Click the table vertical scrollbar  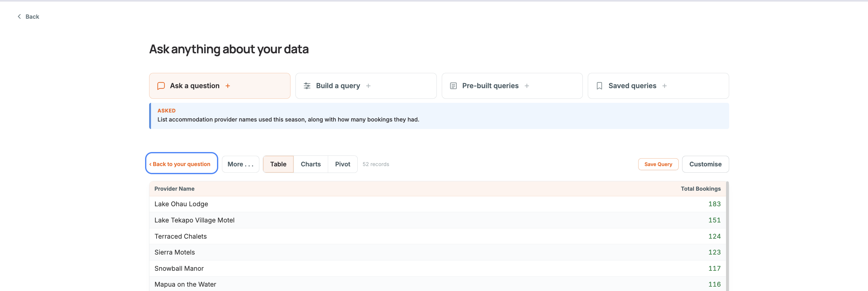tap(727, 236)
